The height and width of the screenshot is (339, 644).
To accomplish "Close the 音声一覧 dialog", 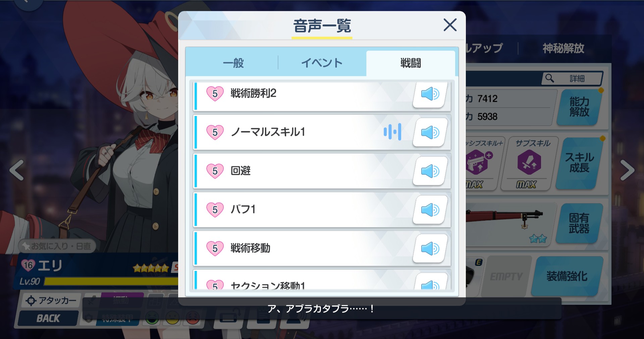I will point(450,25).
